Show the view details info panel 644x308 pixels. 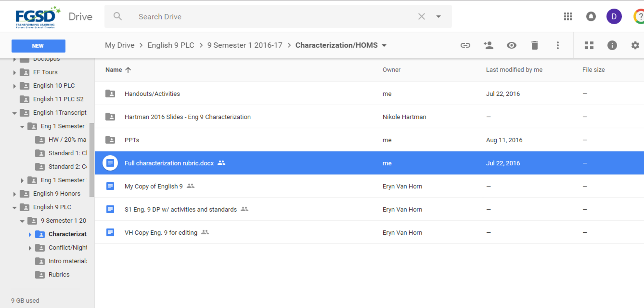click(x=612, y=45)
